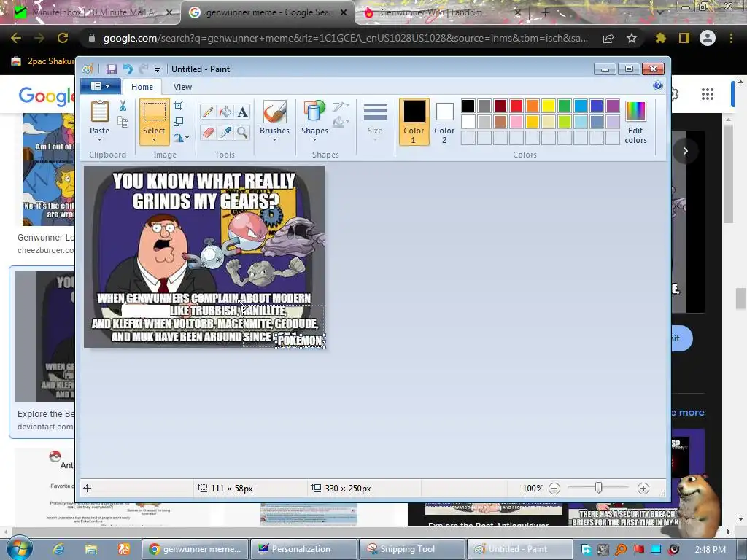Expand the Shapes gallery dropdown
Viewport: 747px width, 560px height.
click(x=314, y=140)
